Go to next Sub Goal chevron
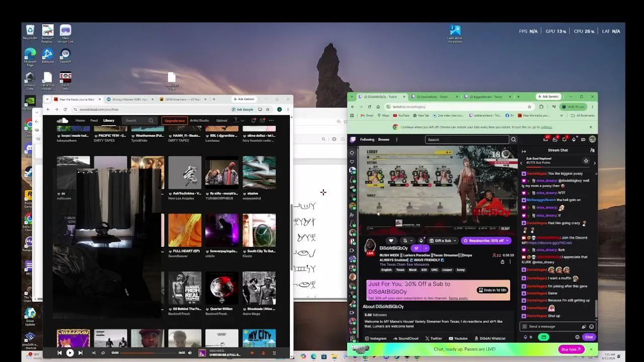Image resolution: width=644 pixels, height=362 pixels. 595,163
